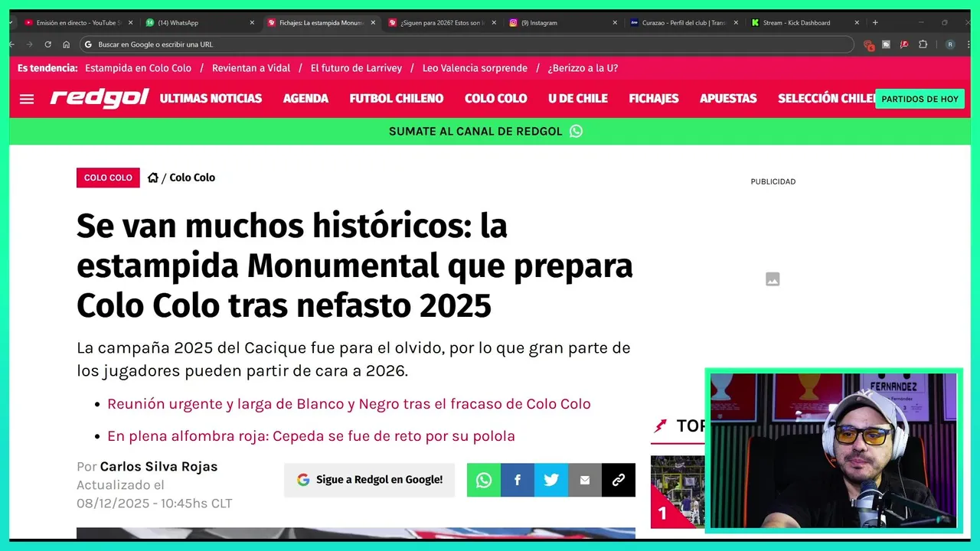Screen dimensions: 980x551
Task: Close the WhatsApp tab
Action: pyautogui.click(x=252, y=23)
